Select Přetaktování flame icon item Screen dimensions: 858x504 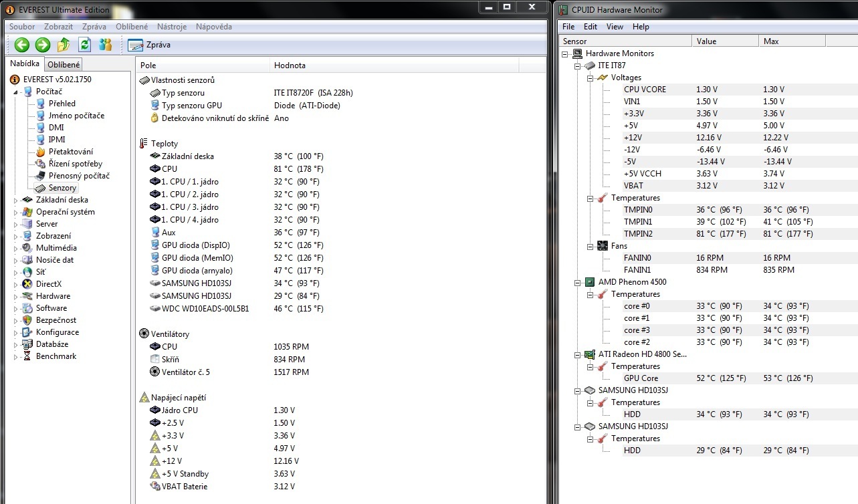(41, 152)
